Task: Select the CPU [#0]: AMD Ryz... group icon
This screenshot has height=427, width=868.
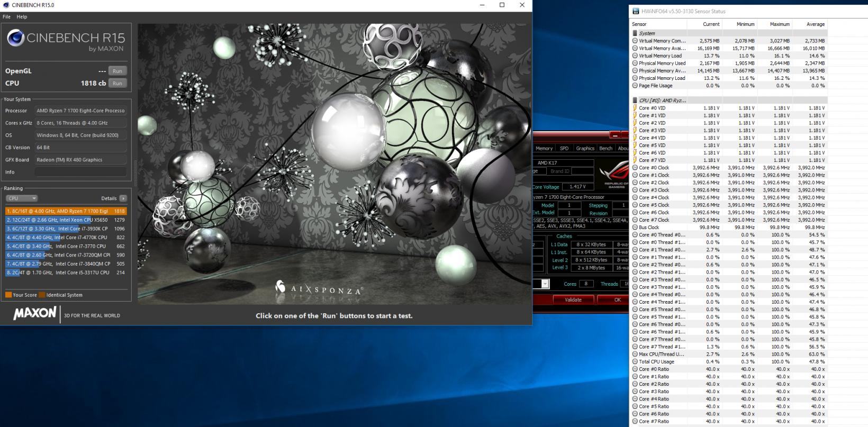Action: (635, 101)
